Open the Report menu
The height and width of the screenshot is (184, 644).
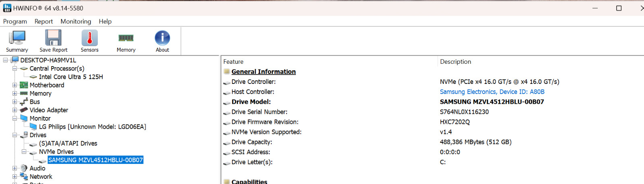click(x=43, y=21)
